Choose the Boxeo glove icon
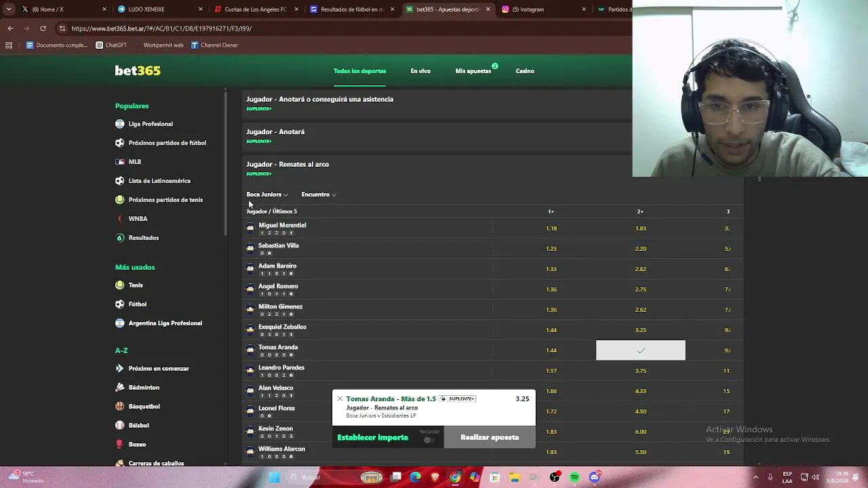Image resolution: width=868 pixels, height=488 pixels. tap(120, 445)
